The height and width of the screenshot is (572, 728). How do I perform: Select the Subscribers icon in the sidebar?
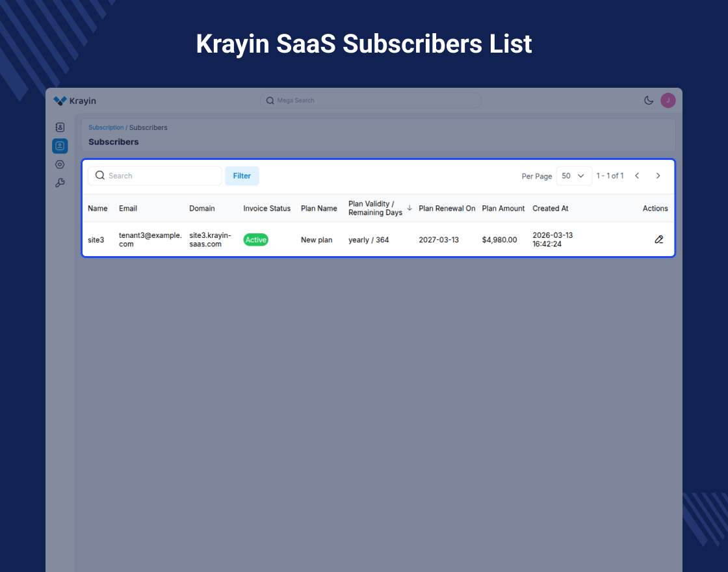click(60, 146)
